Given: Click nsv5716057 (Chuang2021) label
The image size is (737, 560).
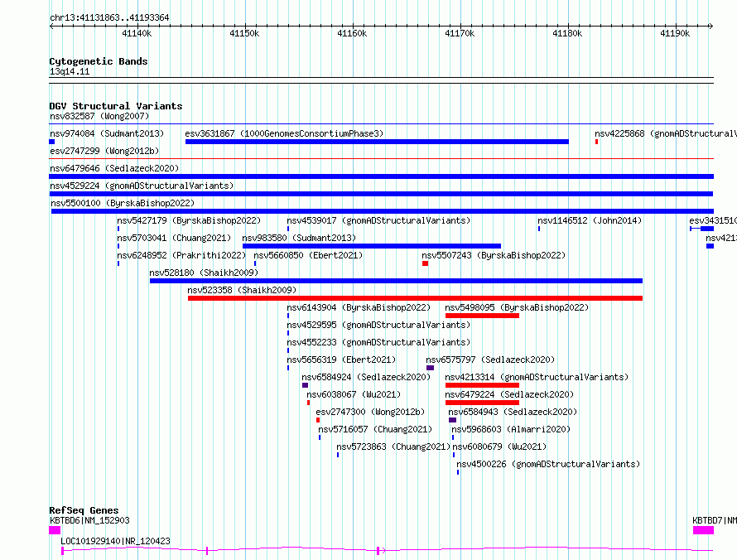Looking at the screenshot, I should (375, 429).
